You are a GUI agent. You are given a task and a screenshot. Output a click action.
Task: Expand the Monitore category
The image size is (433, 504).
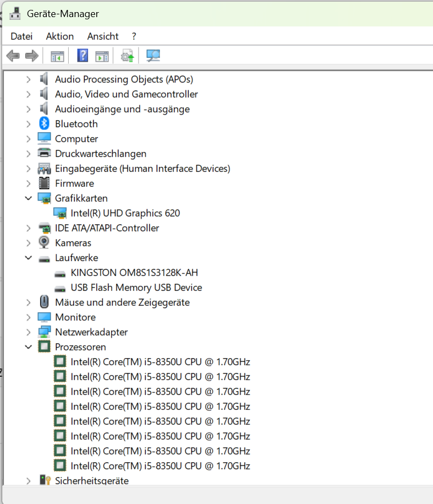click(x=28, y=318)
